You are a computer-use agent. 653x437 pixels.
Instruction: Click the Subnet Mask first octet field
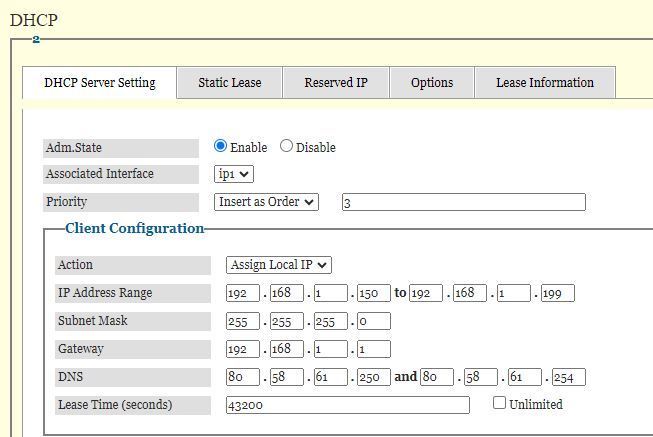[x=244, y=321]
